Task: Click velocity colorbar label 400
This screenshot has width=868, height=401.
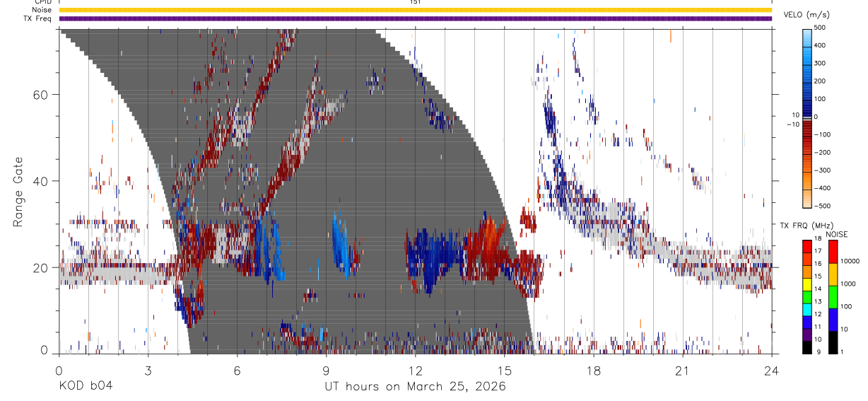Action: point(820,45)
